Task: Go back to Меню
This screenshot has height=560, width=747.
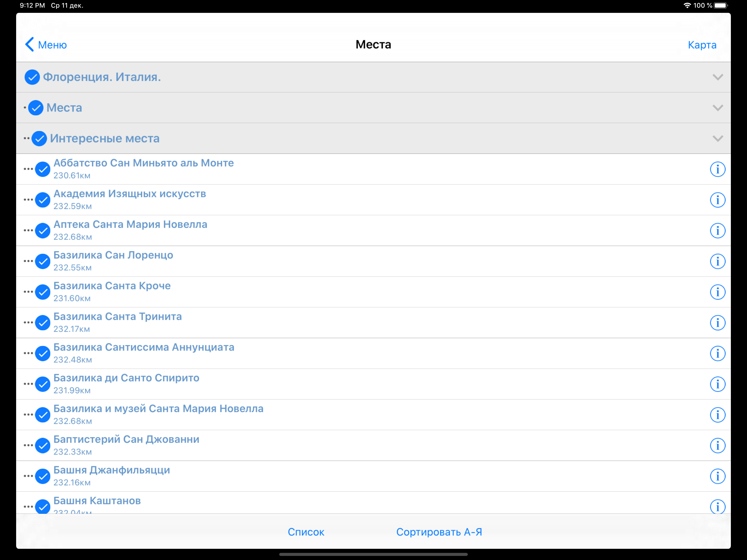Action: (x=46, y=45)
